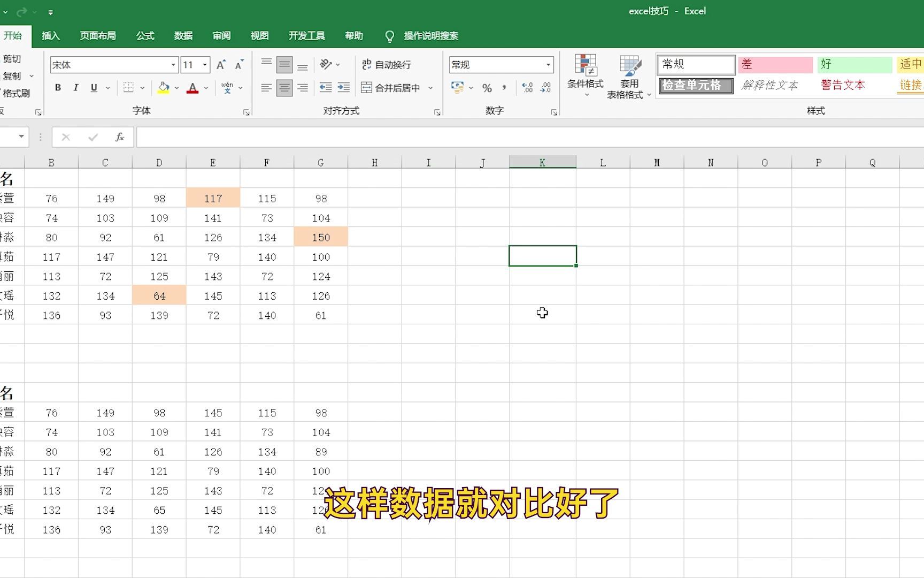Image resolution: width=924 pixels, height=578 pixels.
Task: Open the 插入 ribbon tab
Action: tap(50, 35)
